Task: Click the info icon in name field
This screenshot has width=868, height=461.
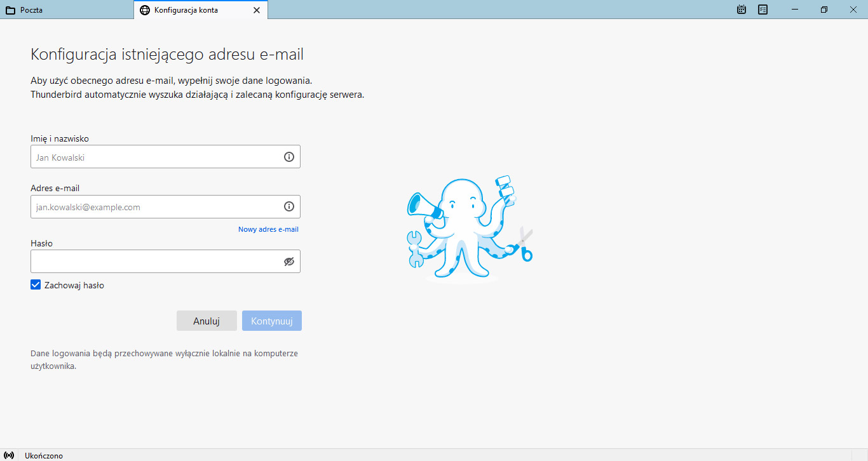Action: coord(289,157)
